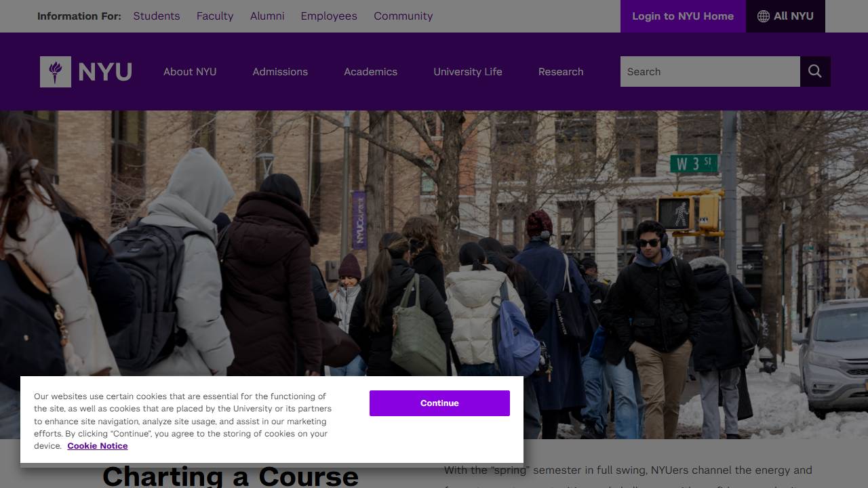This screenshot has width=868, height=488.
Task: Expand the Research navigation menu
Action: [x=561, y=72]
